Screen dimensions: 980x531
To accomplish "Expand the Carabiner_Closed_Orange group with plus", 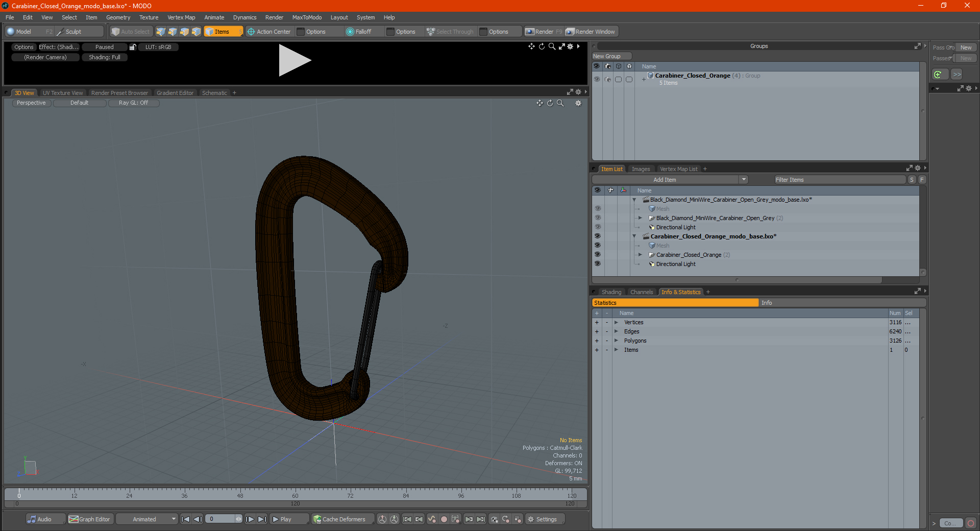I will point(644,79).
